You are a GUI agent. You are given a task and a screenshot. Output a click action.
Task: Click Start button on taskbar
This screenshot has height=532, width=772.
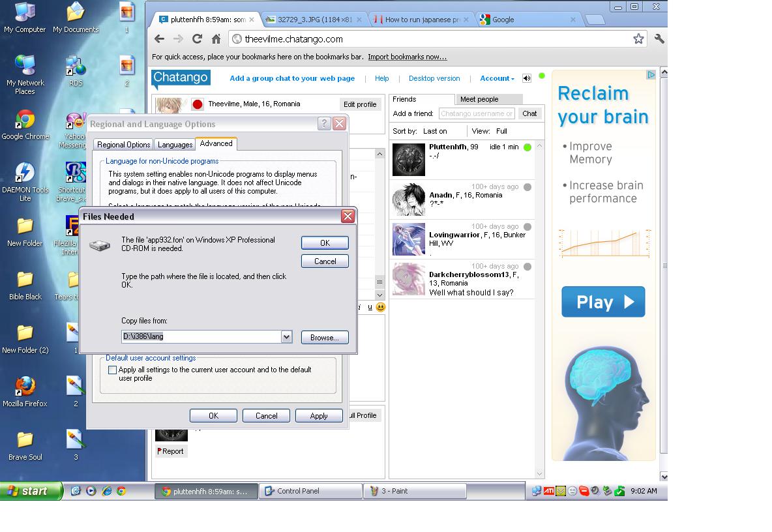pyautogui.click(x=31, y=491)
